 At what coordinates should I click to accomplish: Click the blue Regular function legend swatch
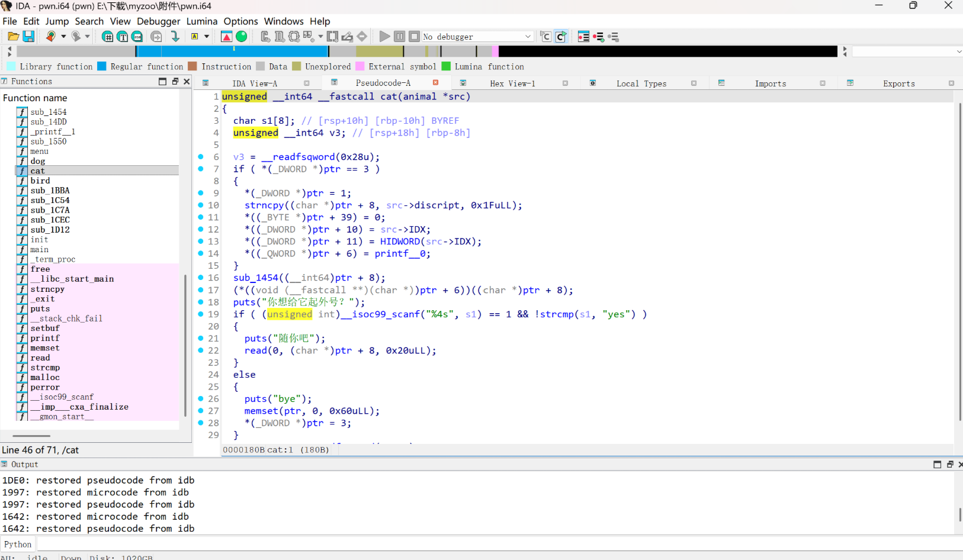tap(102, 66)
